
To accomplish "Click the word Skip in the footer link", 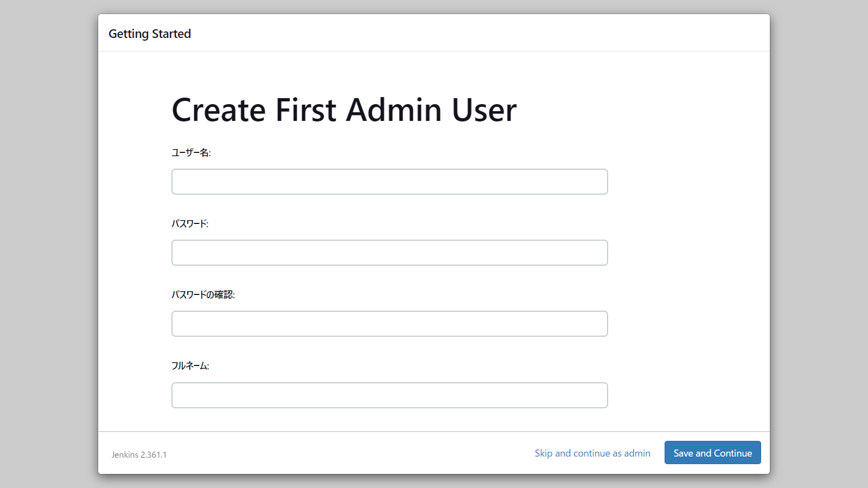I will tap(543, 453).
